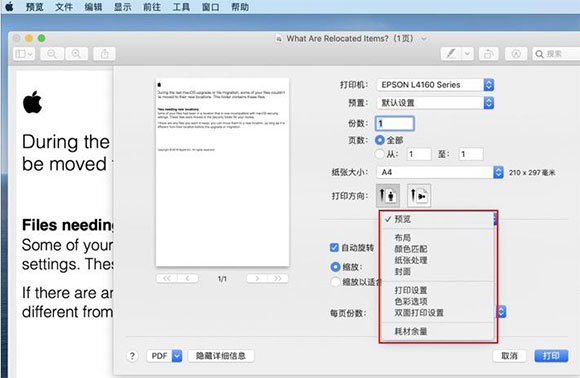Open the 显示 menu
Viewport: 580px width, 378px height.
122,7
